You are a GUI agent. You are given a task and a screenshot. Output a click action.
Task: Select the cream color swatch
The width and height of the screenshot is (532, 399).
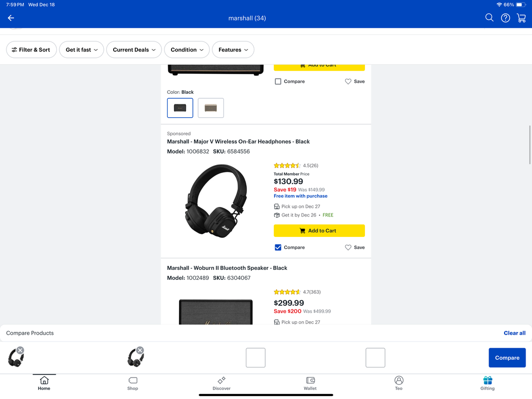coord(211,108)
